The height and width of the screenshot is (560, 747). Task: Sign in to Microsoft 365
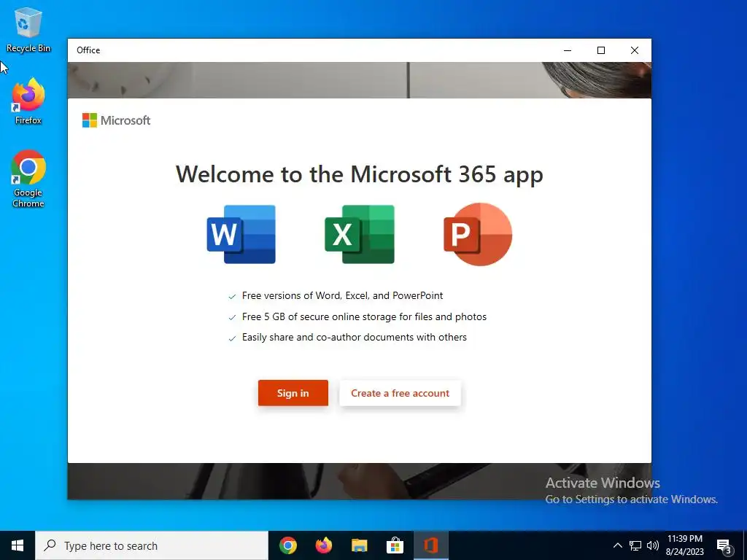click(293, 393)
